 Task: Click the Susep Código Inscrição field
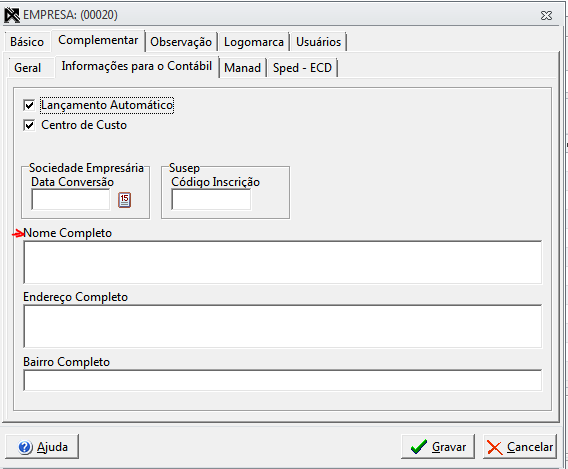[211, 200]
